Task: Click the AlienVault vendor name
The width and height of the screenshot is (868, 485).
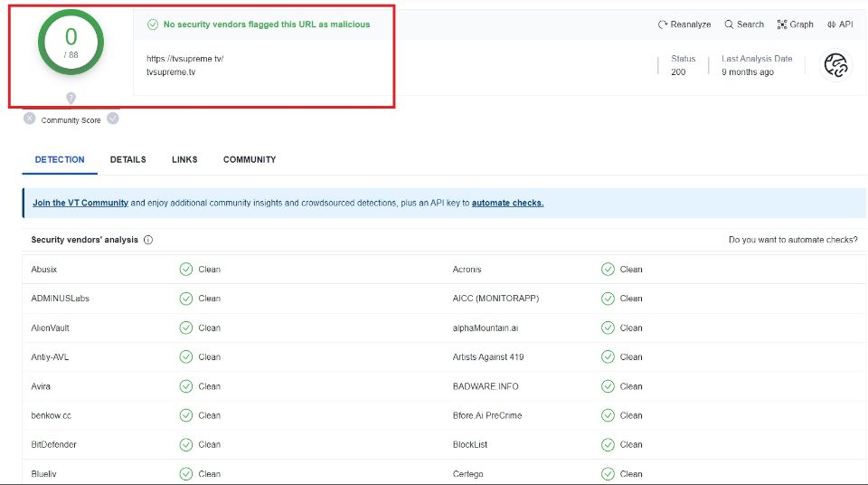Action: [x=51, y=328]
